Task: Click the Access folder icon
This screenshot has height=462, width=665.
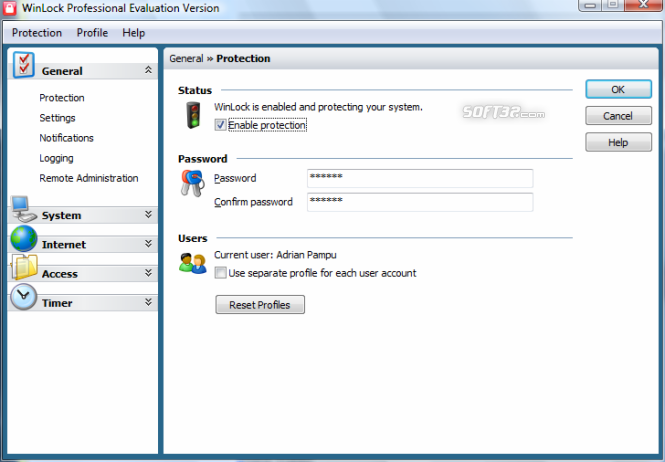Action: click(x=25, y=267)
